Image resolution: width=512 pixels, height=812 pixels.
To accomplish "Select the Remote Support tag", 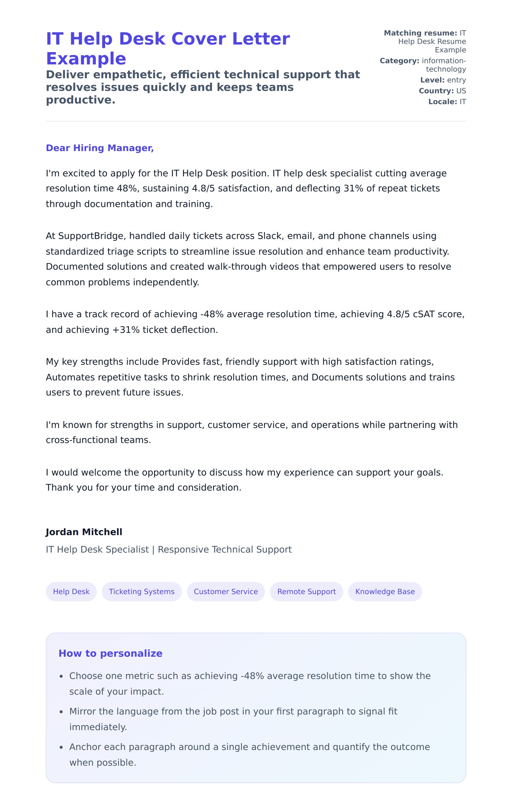I will (306, 591).
